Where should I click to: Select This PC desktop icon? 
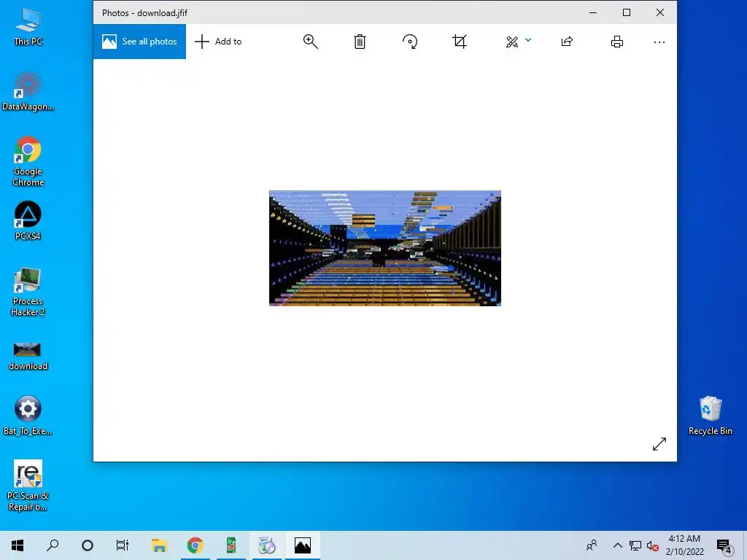click(x=28, y=27)
